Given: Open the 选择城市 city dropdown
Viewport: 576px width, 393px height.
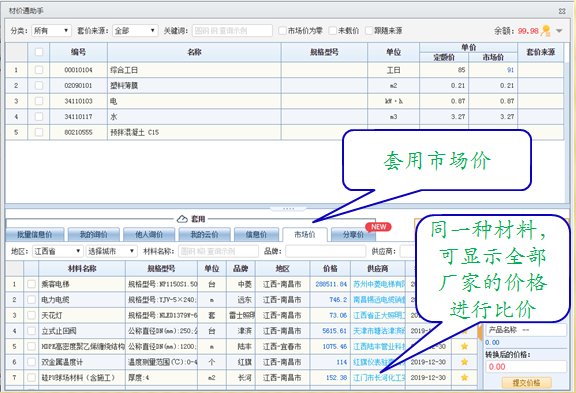Looking at the screenshot, I should (112, 251).
